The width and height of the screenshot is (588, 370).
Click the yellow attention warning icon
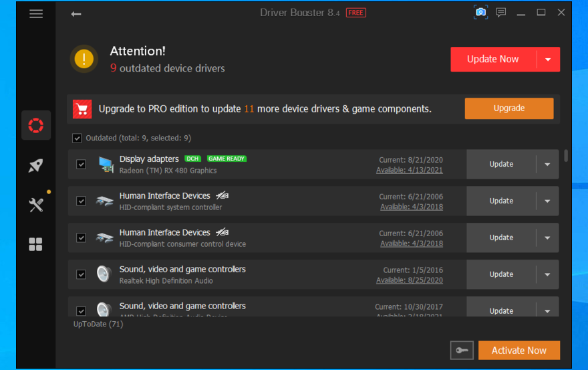click(84, 59)
